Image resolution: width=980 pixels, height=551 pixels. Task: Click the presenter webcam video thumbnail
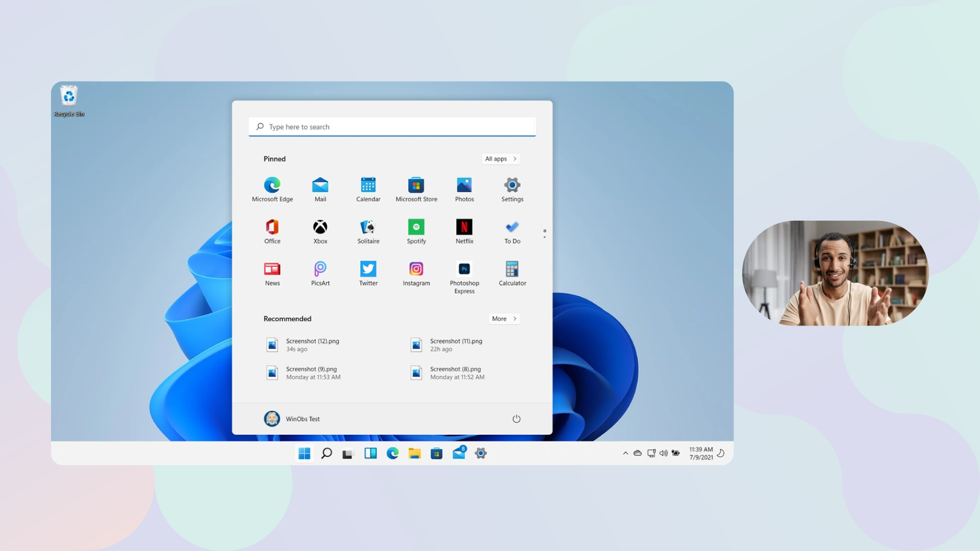click(x=835, y=273)
